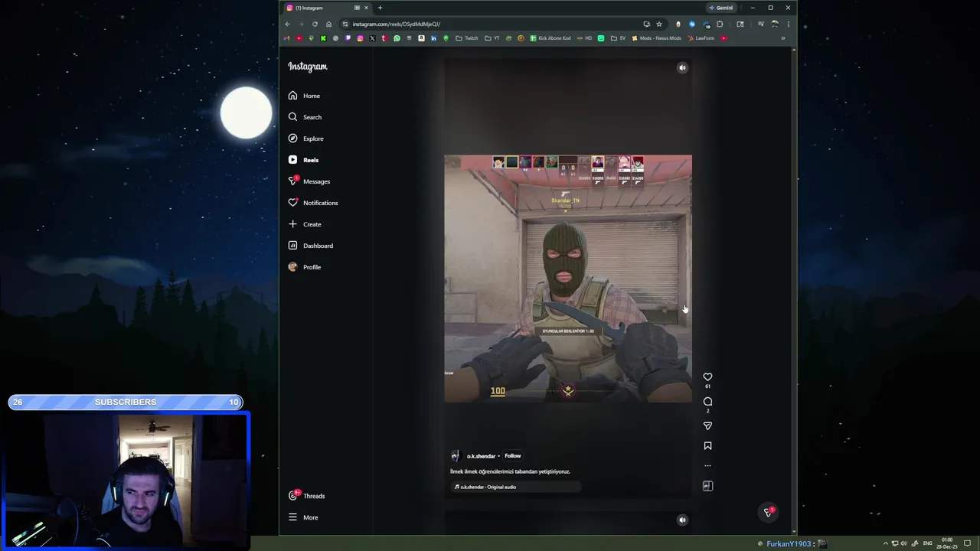Open the reel comments
Screen dimensions: 980x551
click(x=707, y=402)
